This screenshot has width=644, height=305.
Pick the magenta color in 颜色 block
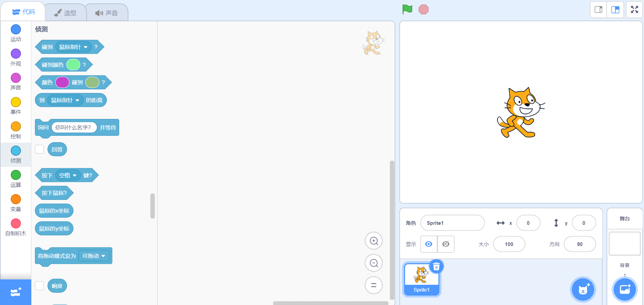[62, 82]
